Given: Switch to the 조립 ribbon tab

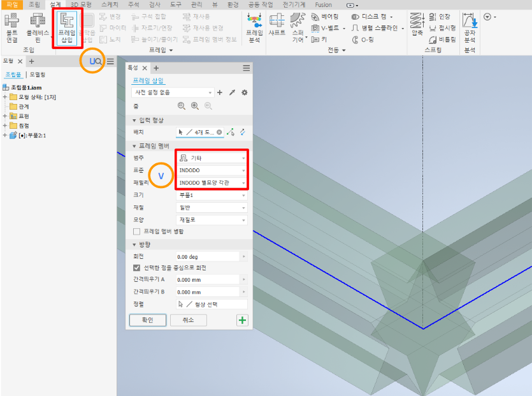Looking at the screenshot, I should point(34,4).
